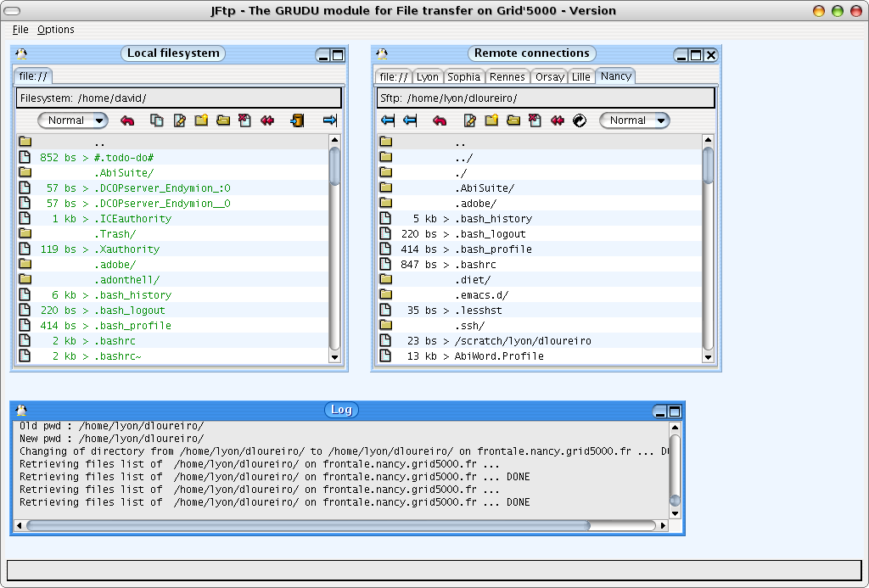Open the File menu
Screen dimensions: 869x588
20,30
